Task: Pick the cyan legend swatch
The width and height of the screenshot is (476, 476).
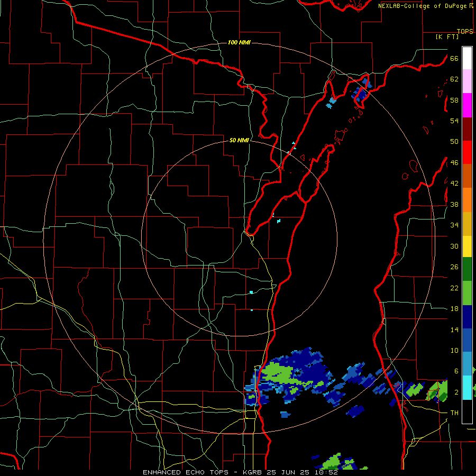Action: [467, 388]
